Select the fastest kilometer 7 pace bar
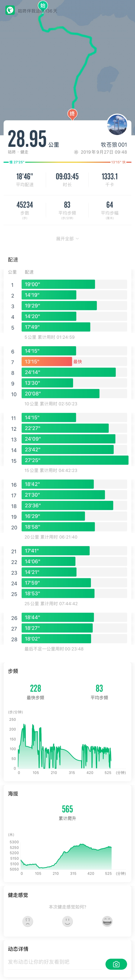Viewport: 135px width, 980px height. click(47, 361)
